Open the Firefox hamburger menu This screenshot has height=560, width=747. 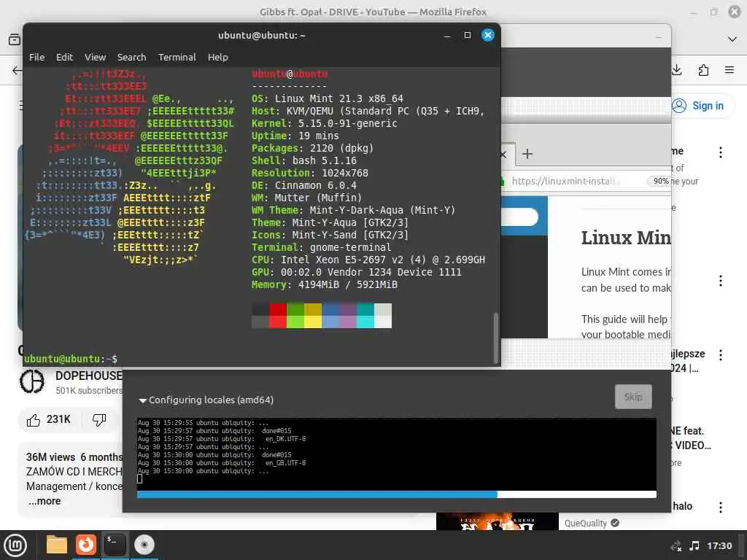coord(729,70)
